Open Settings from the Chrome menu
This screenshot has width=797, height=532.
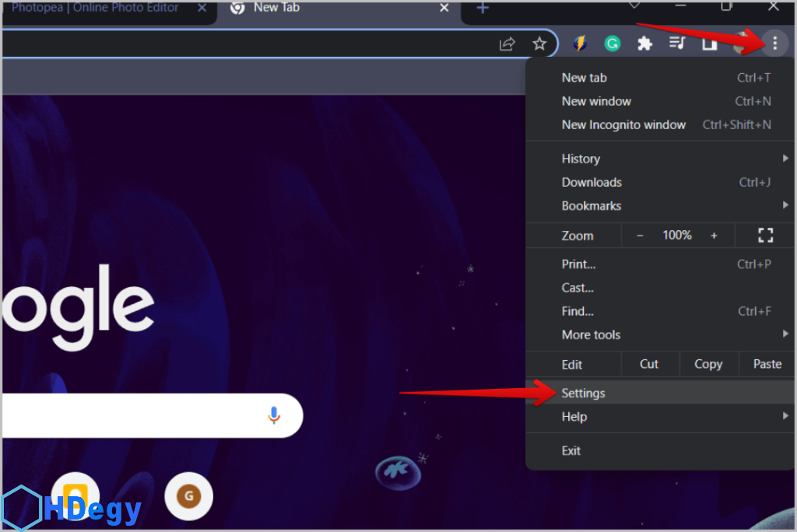pos(584,393)
